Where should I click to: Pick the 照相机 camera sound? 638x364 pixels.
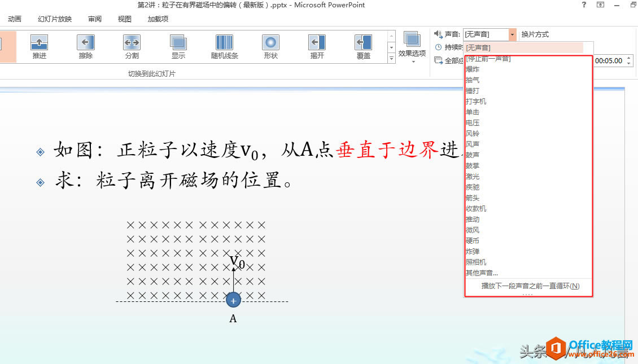pos(475,262)
